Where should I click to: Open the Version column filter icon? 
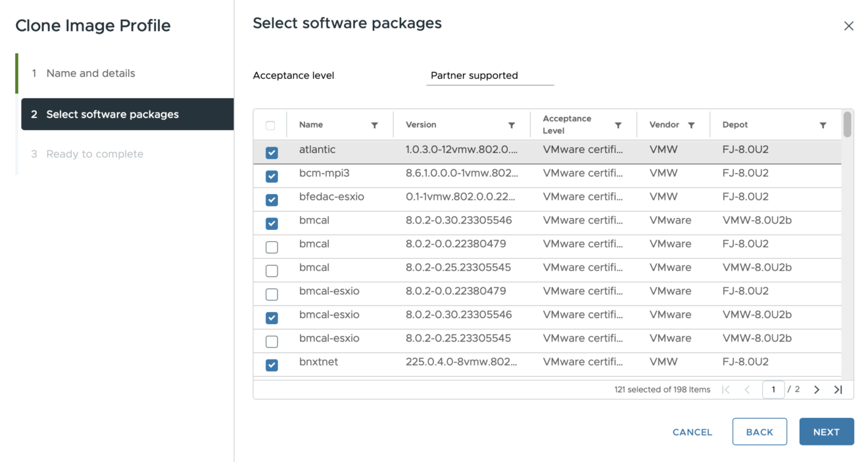[x=511, y=125]
